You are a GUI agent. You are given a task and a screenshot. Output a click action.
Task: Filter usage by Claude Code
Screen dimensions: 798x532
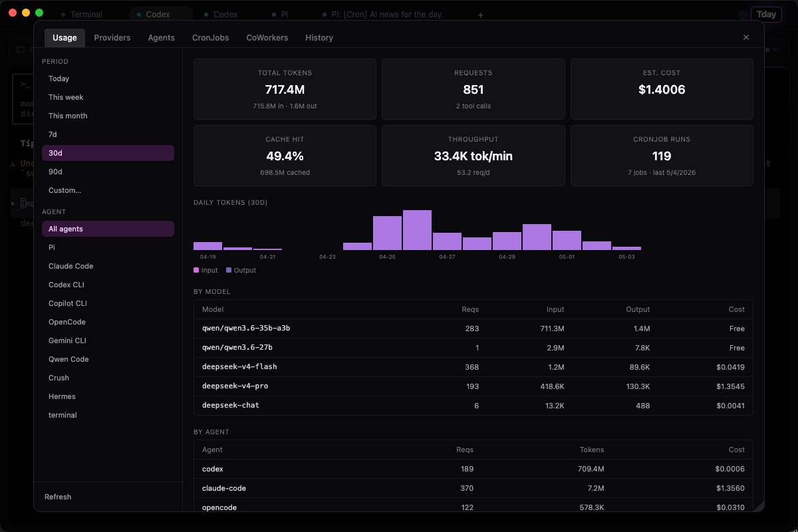[x=108, y=266]
